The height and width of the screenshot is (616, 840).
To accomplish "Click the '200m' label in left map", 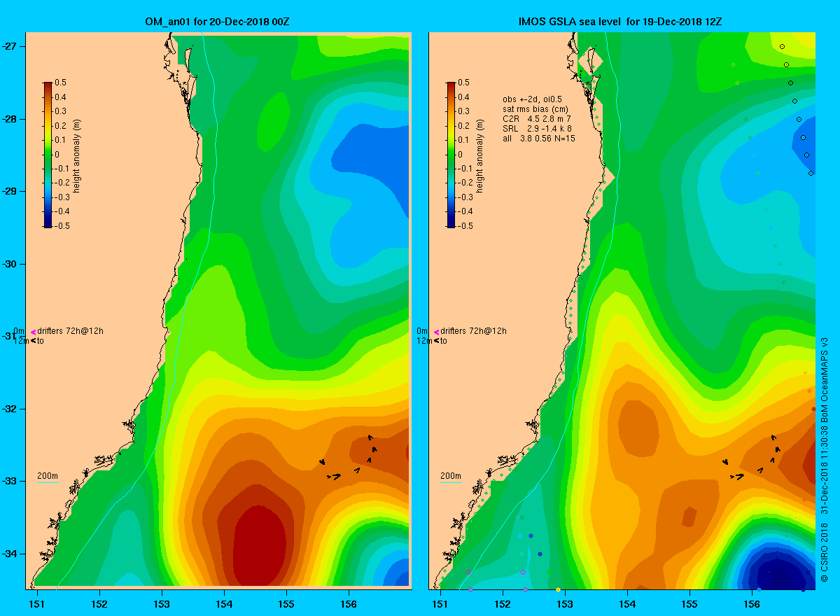I will coord(47,476).
